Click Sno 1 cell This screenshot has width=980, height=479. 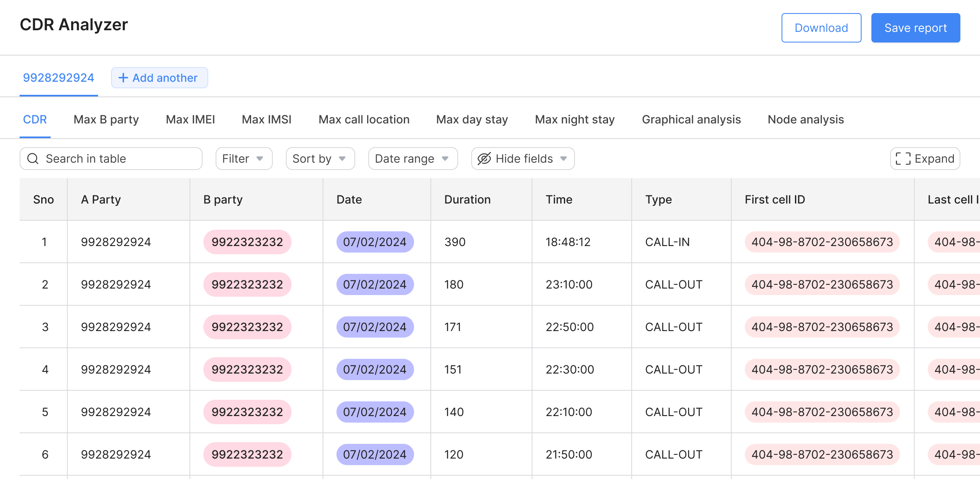click(x=44, y=242)
